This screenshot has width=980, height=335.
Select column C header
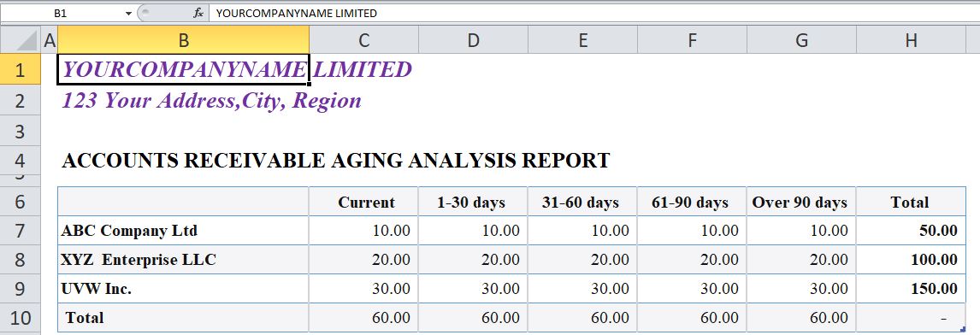(x=363, y=41)
